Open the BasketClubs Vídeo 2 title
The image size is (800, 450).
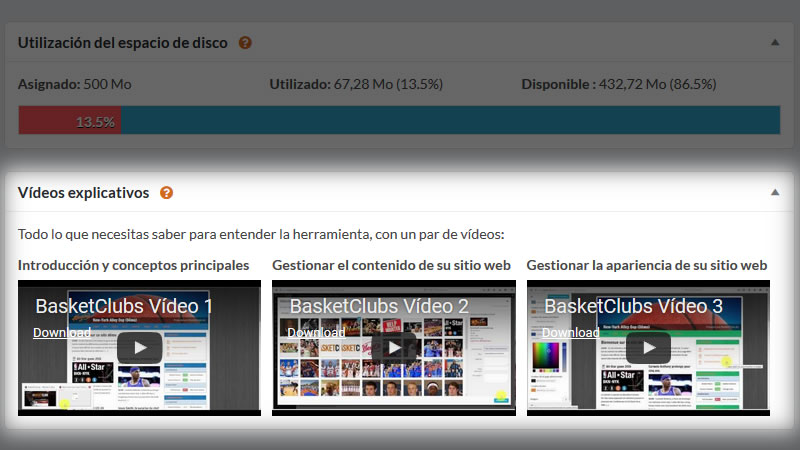click(x=379, y=306)
